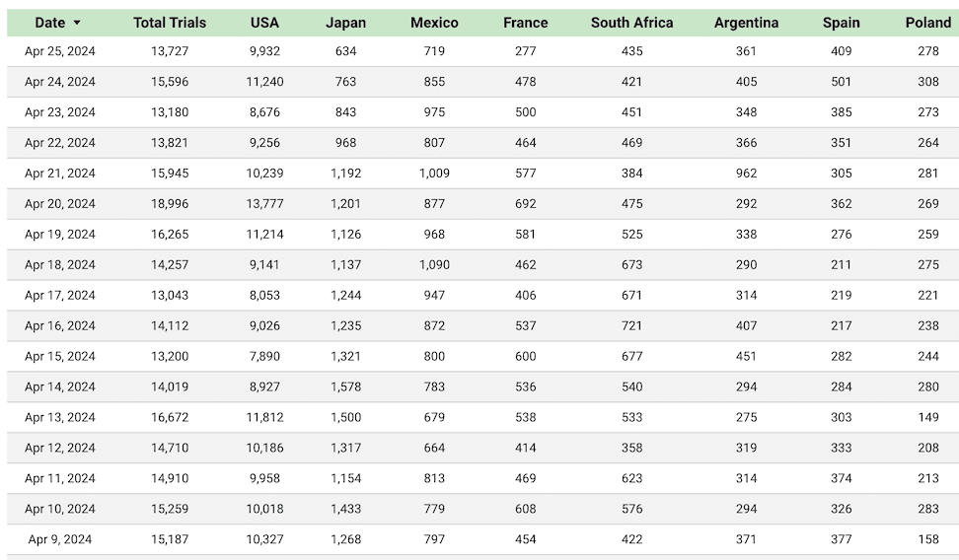Image resolution: width=959 pixels, height=560 pixels.
Task: Click the Poland column header
Action: click(927, 23)
